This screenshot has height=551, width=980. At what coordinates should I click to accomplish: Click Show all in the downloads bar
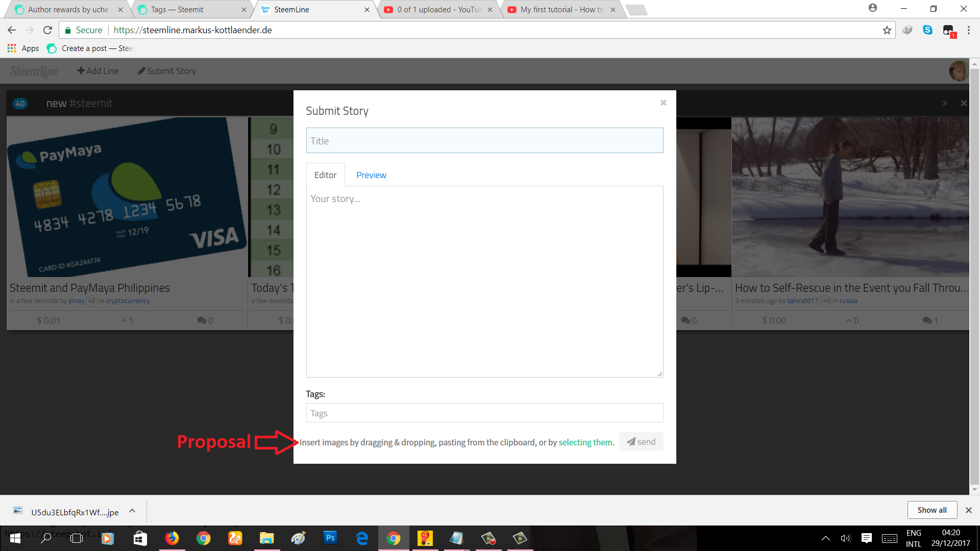[x=932, y=510]
